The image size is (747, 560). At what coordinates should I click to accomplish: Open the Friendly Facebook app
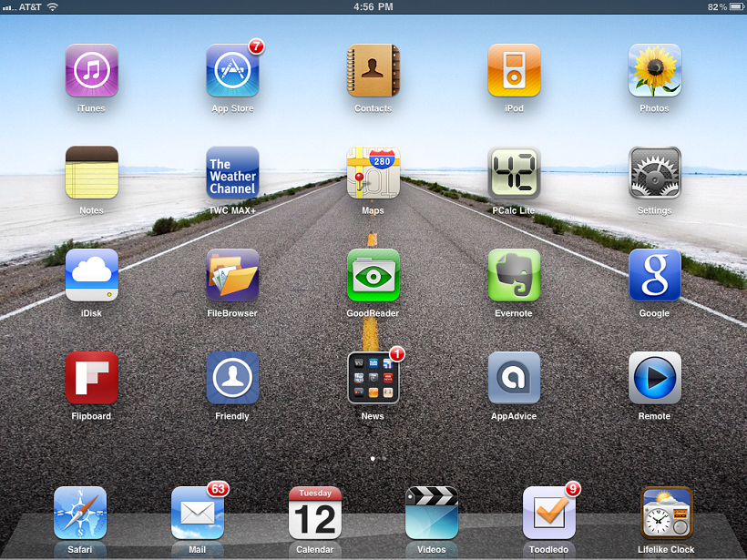[232, 378]
